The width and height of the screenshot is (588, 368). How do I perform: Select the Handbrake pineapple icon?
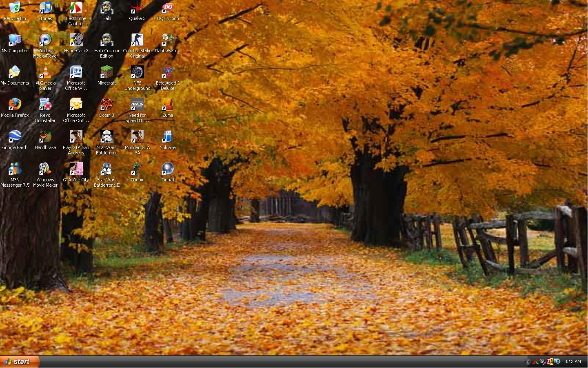[45, 137]
